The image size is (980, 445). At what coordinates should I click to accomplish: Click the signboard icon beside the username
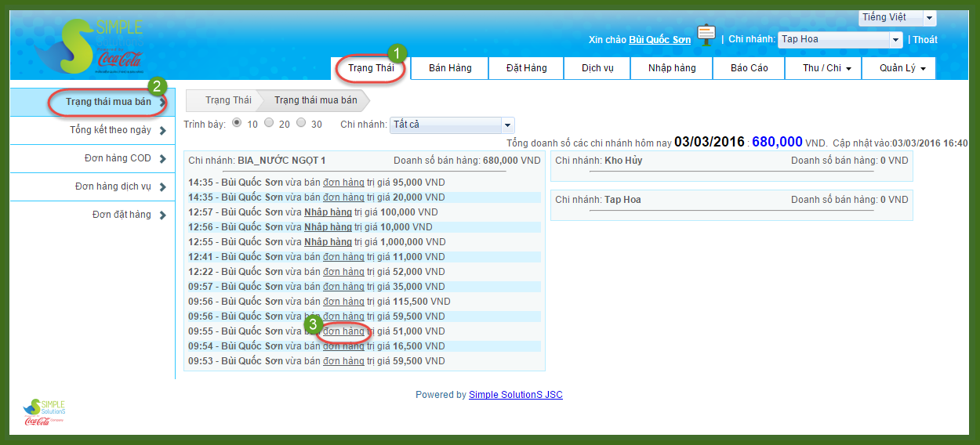(706, 36)
